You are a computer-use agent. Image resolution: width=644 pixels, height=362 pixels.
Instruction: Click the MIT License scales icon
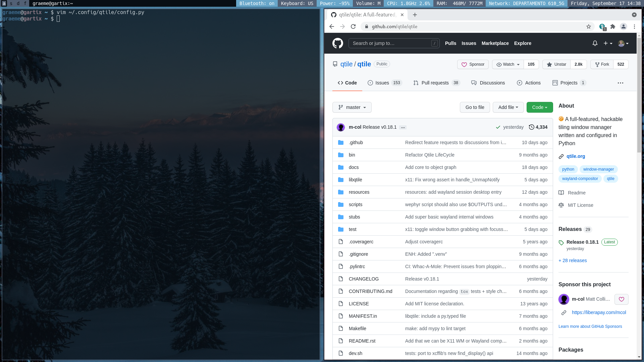pyautogui.click(x=561, y=205)
